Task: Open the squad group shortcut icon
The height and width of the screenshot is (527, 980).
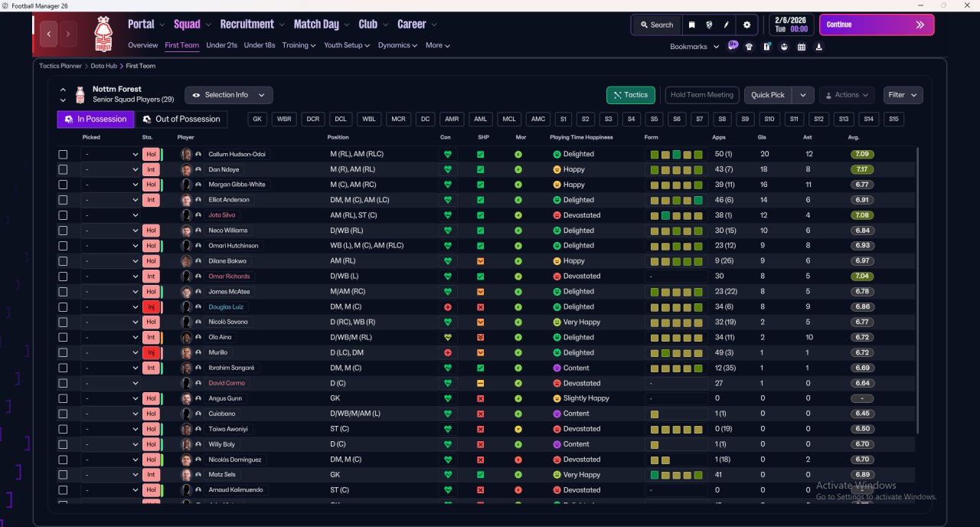Action: point(784,47)
